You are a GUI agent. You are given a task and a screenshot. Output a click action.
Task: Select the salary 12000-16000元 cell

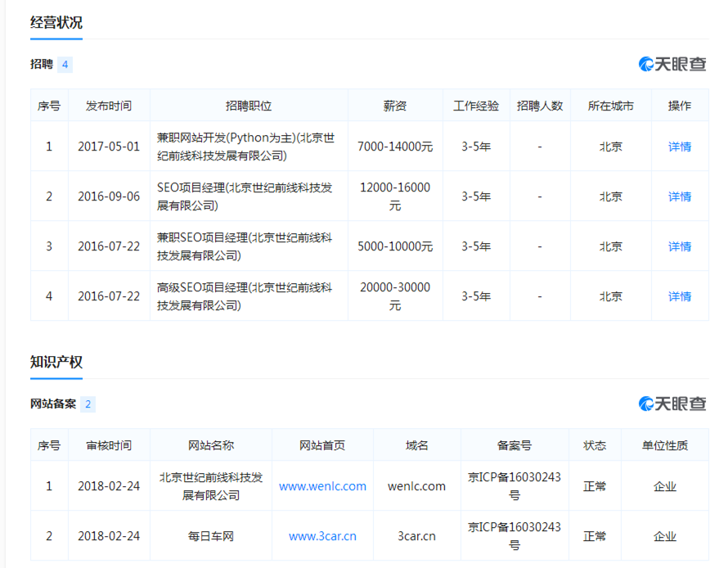click(x=394, y=196)
